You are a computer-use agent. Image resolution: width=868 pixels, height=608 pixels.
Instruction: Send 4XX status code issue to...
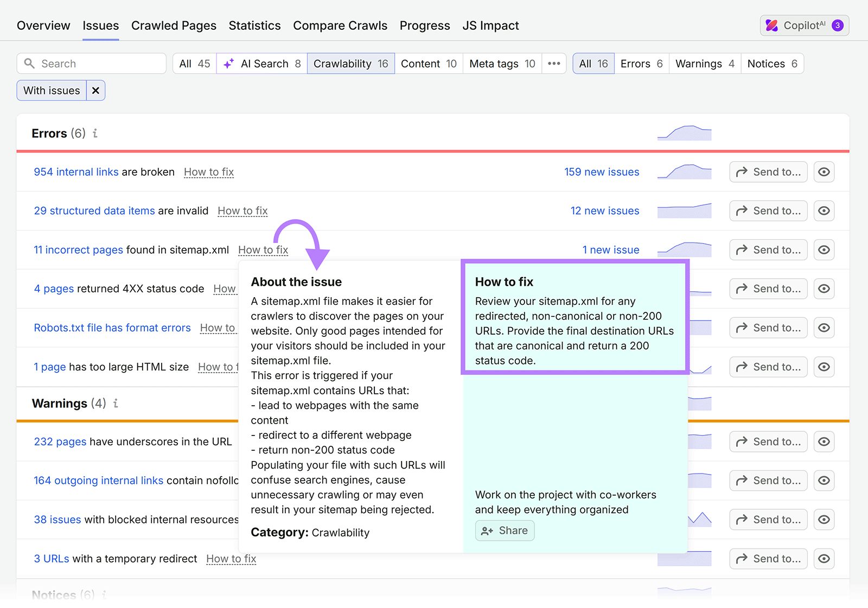click(768, 289)
